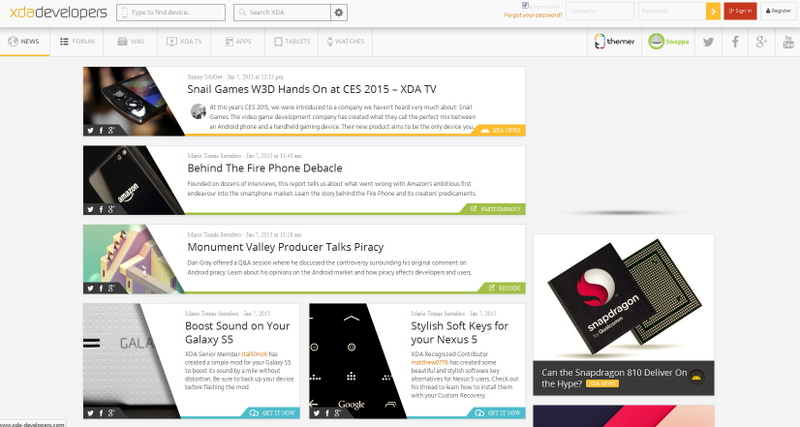Share Nexus 5 Soft Keys article on Twitter
Image resolution: width=800 pixels, height=427 pixels.
pyautogui.click(x=316, y=413)
